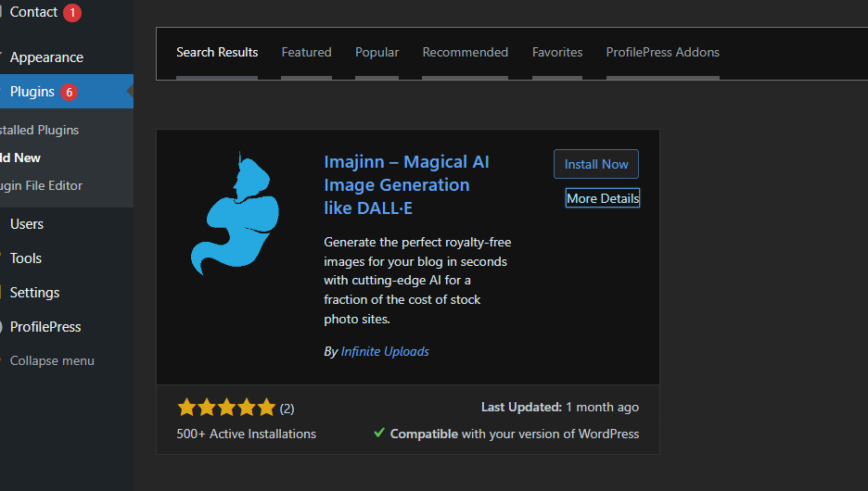This screenshot has width=868, height=491.
Task: Click the five-star rating of Imajinn
Action: click(x=226, y=408)
